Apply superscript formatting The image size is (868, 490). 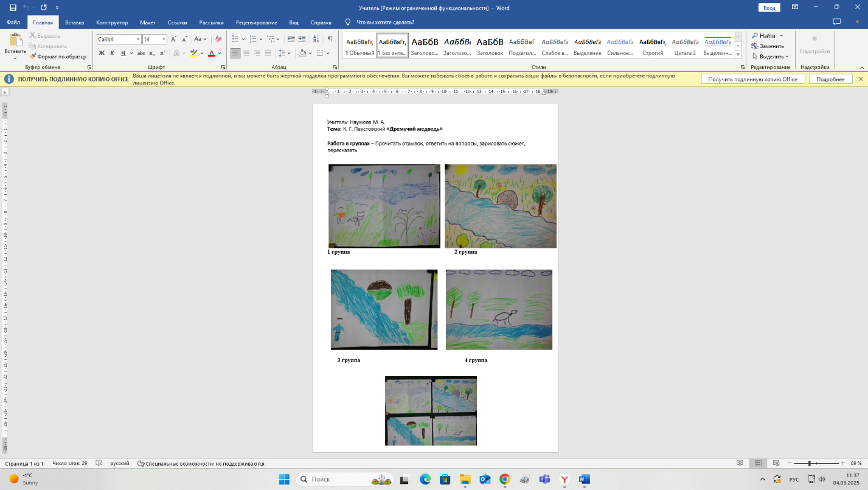click(x=162, y=53)
